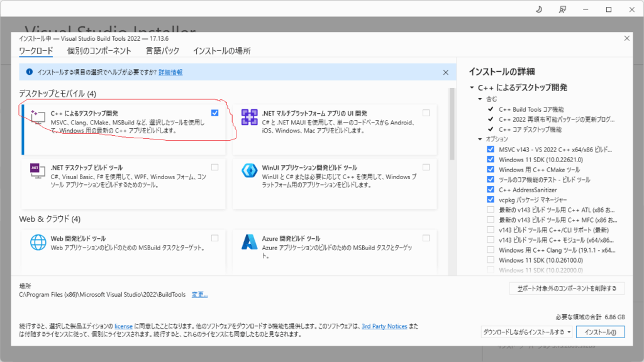Click the WinUI アプリケーション開発 workload icon
Screen dimensions: 644x362
click(249, 170)
